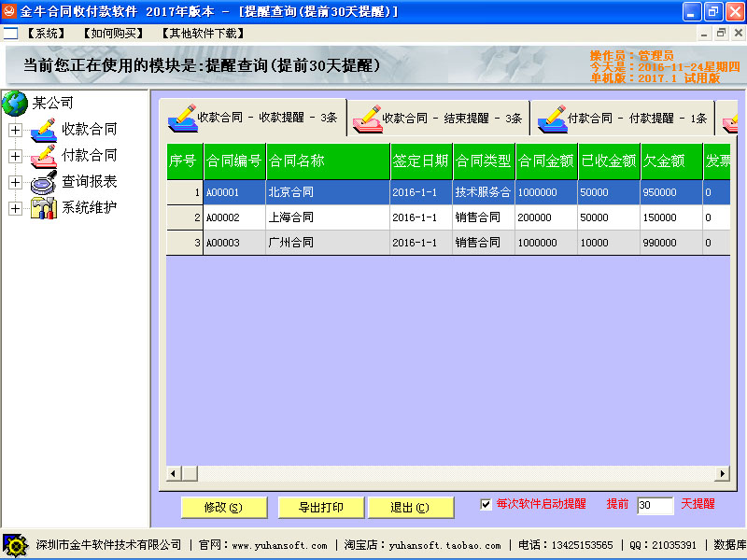The image size is (747, 560).
Task: Click the icon on 收款合同 - 收款提醒 tab
Action: tap(182, 119)
